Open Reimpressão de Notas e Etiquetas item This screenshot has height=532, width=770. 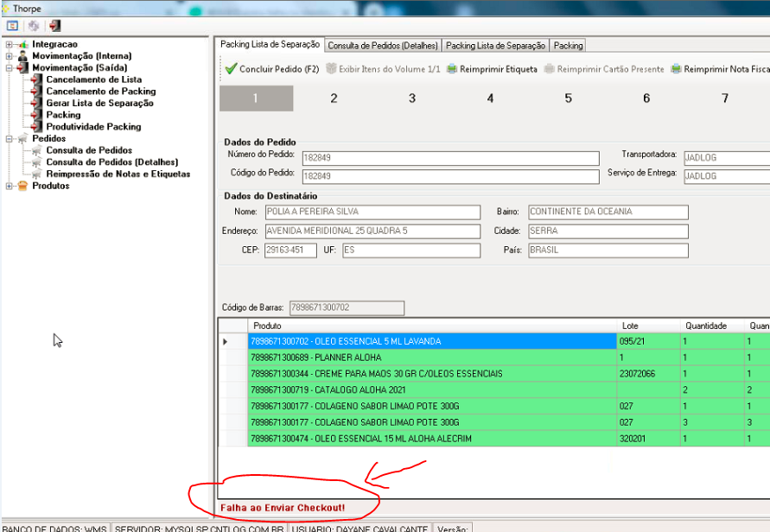pyautogui.click(x=118, y=174)
